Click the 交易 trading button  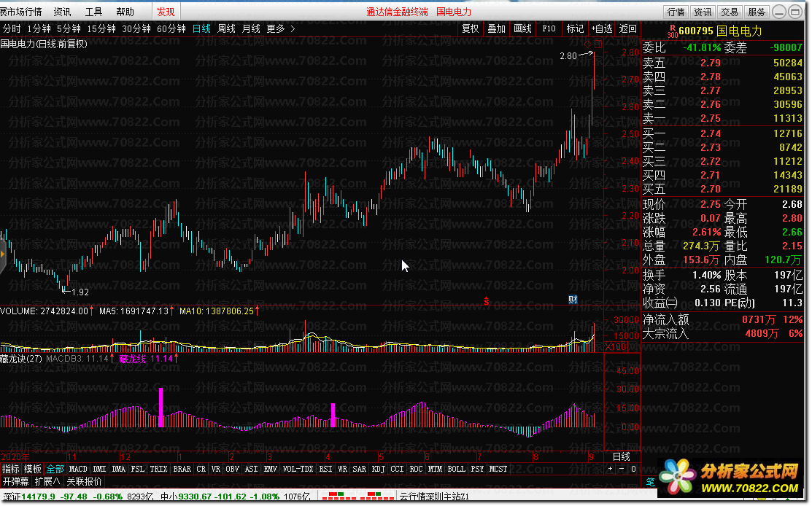coord(730,12)
